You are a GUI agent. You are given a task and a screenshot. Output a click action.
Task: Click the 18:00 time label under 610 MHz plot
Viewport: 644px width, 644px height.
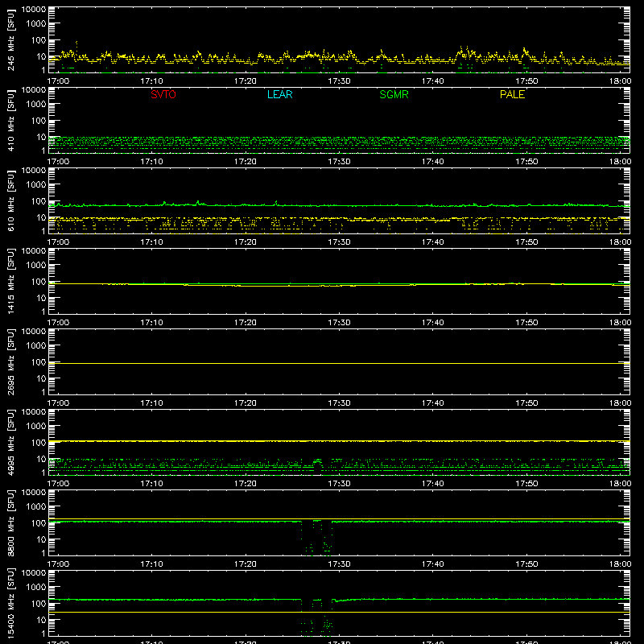click(620, 242)
